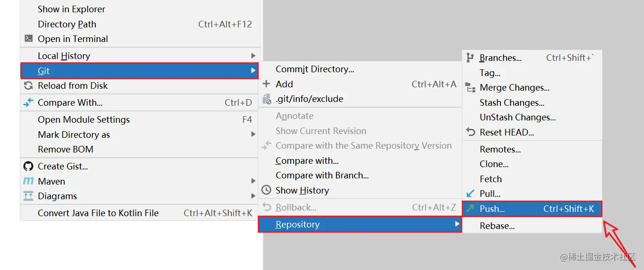Click the clock icon beside Show History
This screenshot has height=270, width=644.
(x=267, y=190)
